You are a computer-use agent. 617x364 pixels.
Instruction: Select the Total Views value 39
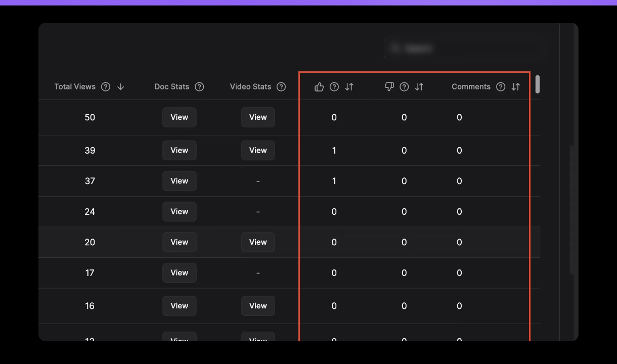click(x=90, y=151)
